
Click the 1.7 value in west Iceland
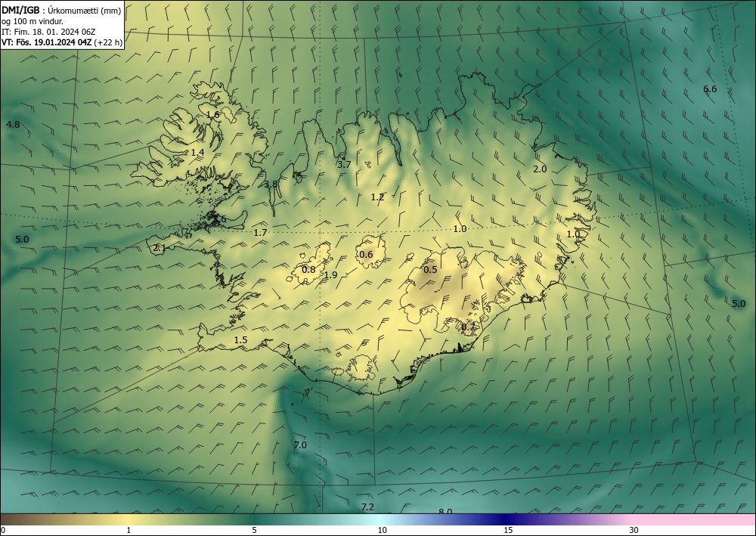(260, 233)
